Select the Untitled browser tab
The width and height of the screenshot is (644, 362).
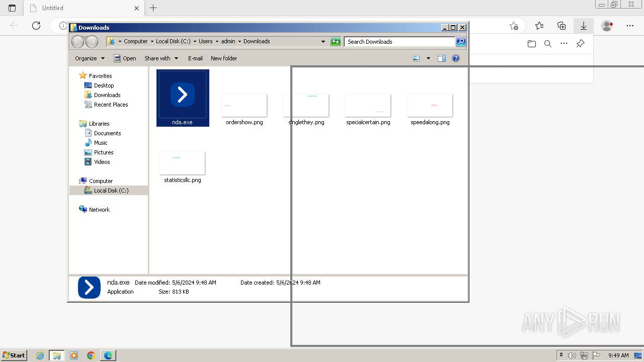[x=85, y=8]
